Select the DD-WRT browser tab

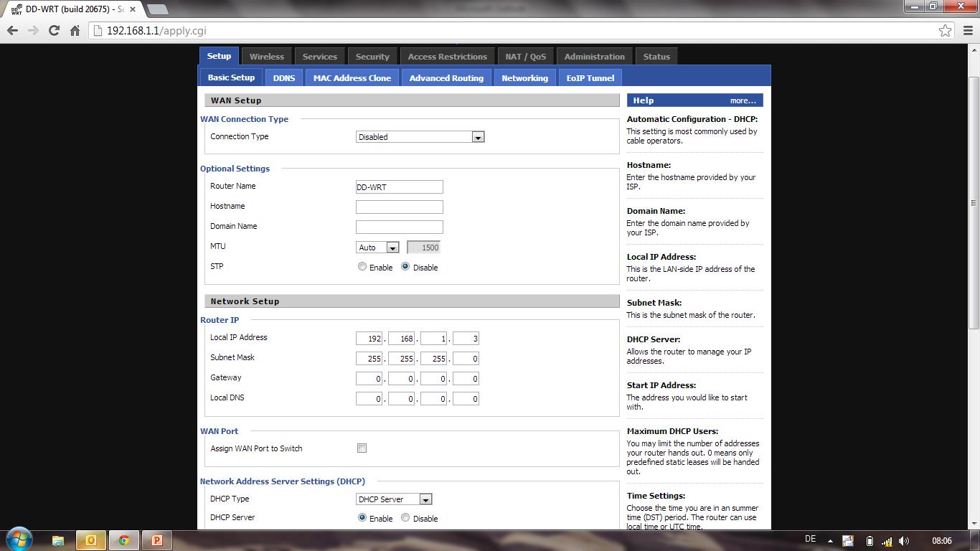(x=72, y=9)
